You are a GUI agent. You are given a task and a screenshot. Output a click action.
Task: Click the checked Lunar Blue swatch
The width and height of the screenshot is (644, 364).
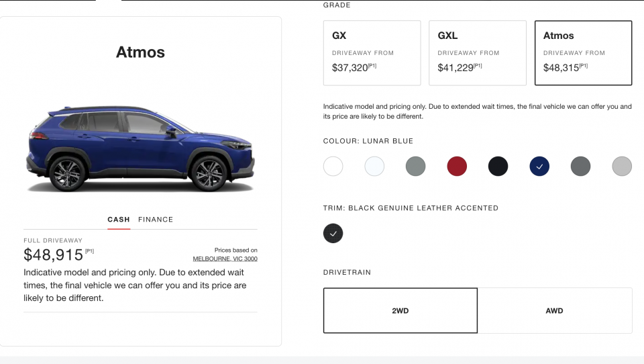tap(539, 166)
